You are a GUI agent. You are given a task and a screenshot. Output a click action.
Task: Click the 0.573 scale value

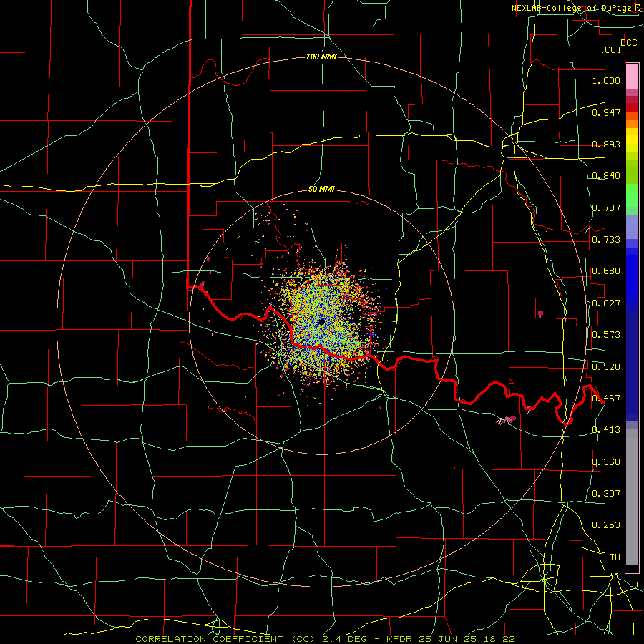point(606,334)
